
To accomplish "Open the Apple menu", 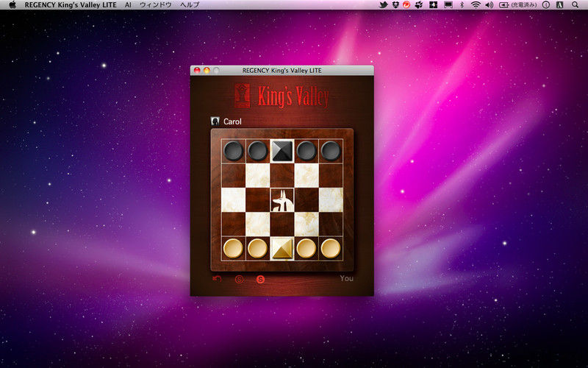I will click(x=12, y=5).
